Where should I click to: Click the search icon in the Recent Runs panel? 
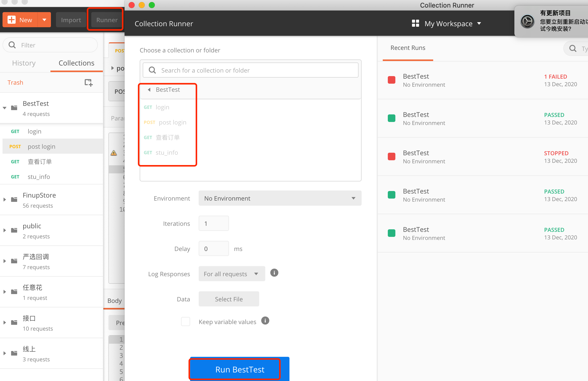pyautogui.click(x=573, y=48)
